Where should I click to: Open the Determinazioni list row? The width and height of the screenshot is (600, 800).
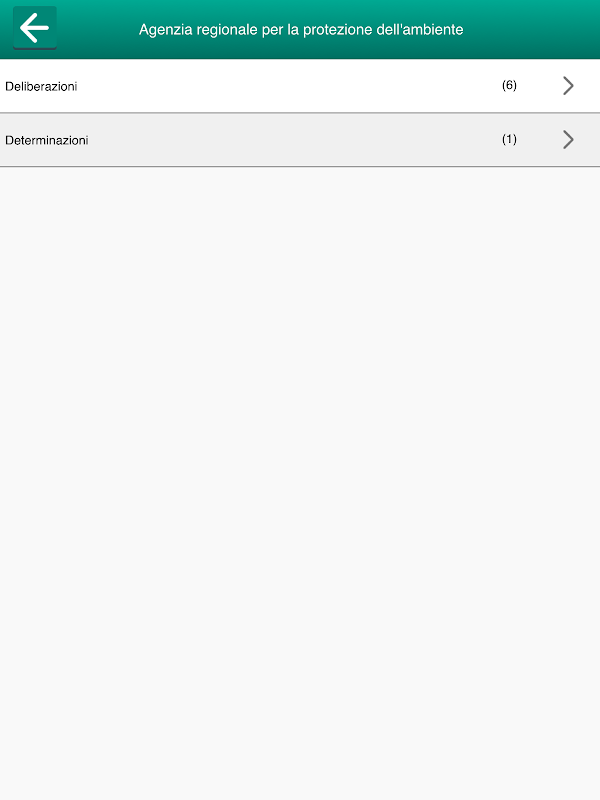(300, 140)
